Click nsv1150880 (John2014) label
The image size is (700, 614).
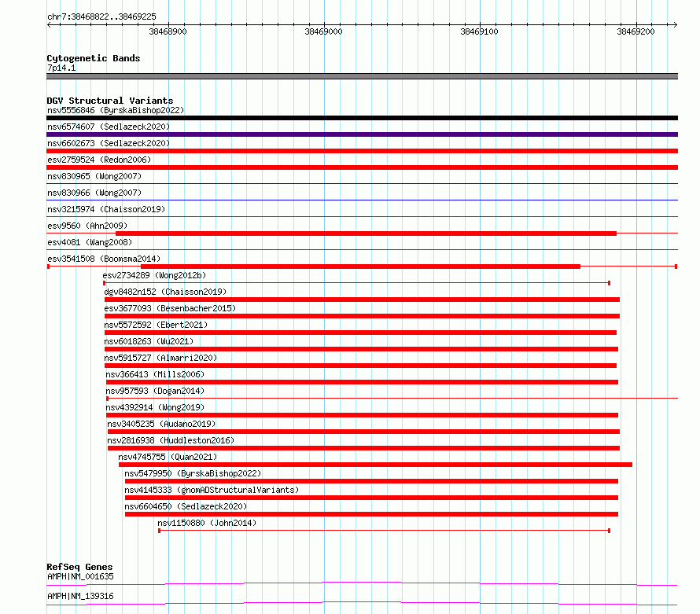(x=207, y=523)
